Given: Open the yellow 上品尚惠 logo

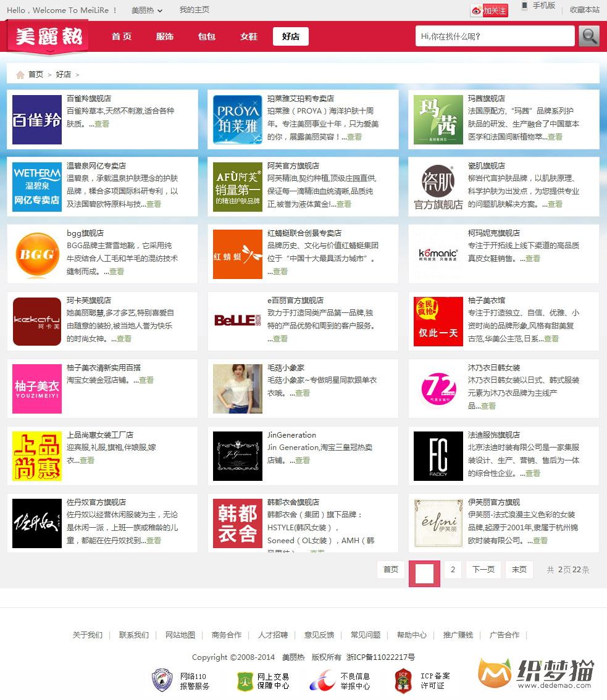Looking at the screenshot, I should [x=37, y=456].
